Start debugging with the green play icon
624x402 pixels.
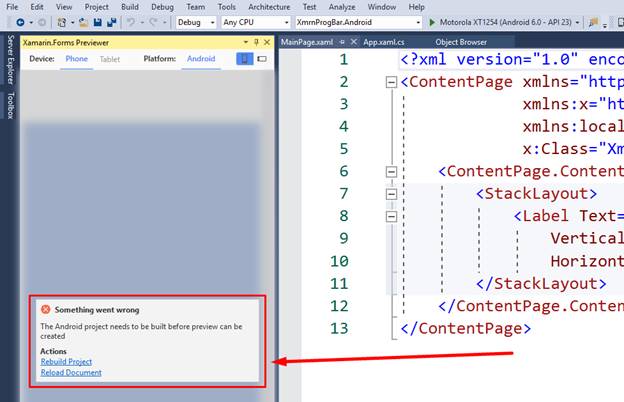tap(432, 22)
